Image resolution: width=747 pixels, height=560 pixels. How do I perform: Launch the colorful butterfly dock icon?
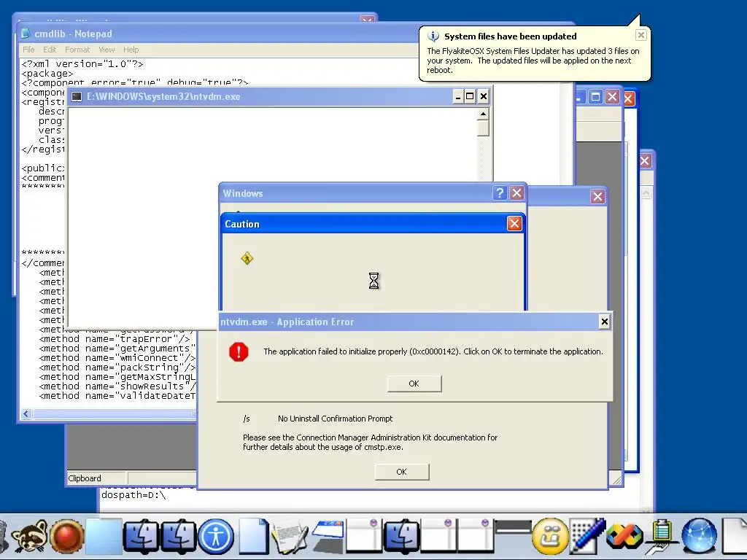[x=624, y=537]
